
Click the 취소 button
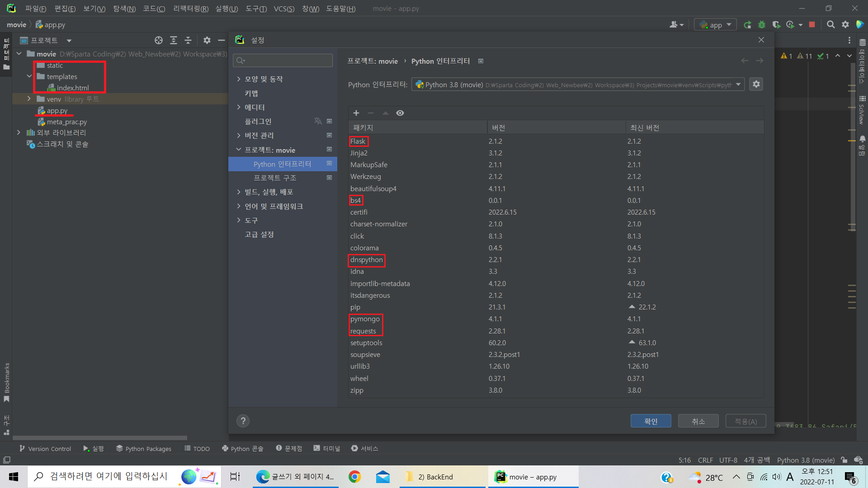tap(698, 421)
